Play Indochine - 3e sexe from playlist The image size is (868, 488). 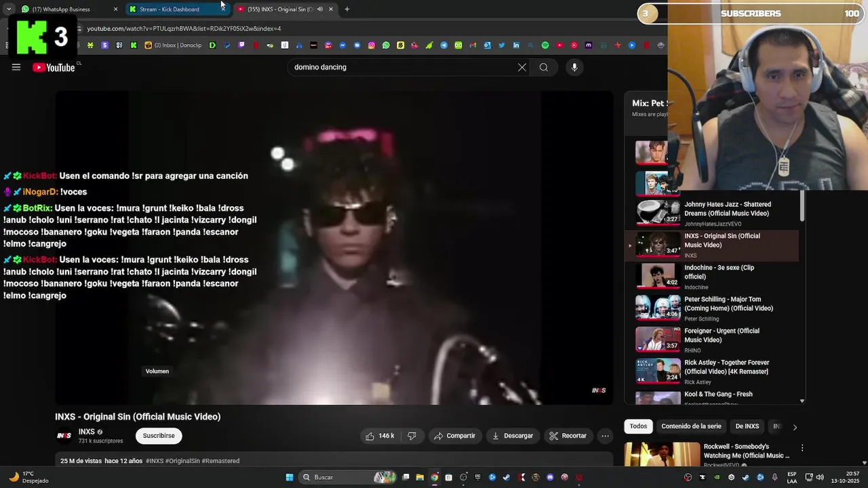711,276
